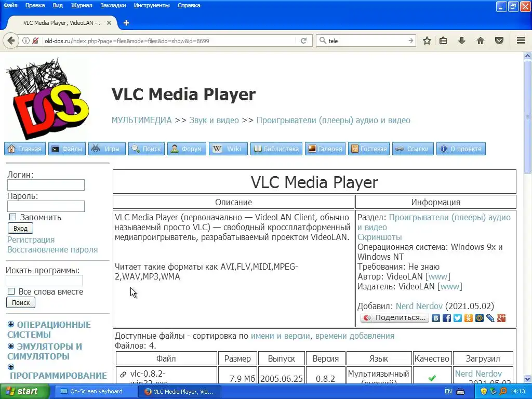Open the Журнал menu
Image resolution: width=532 pixels, height=399 pixels.
pyautogui.click(x=82, y=5)
